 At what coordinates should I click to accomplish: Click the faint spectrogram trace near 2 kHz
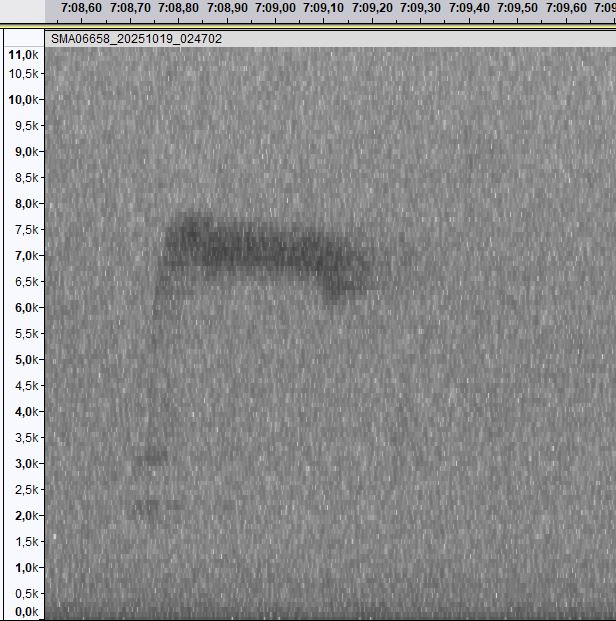[x=147, y=507]
